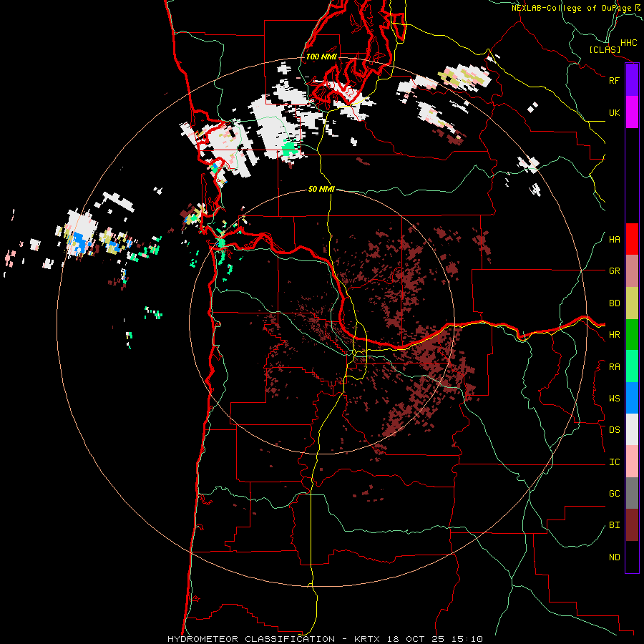Click the ND legend label
Screen dimensions: 644x644
(x=614, y=557)
